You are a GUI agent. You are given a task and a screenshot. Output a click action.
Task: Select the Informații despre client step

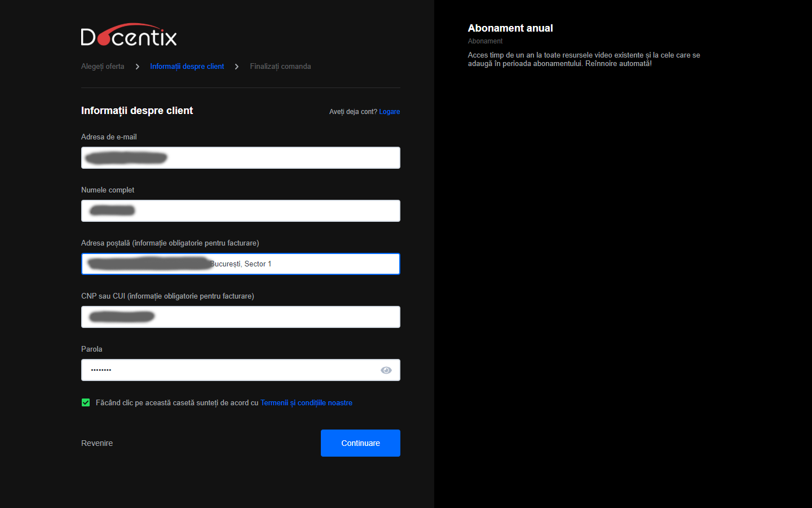tap(187, 67)
